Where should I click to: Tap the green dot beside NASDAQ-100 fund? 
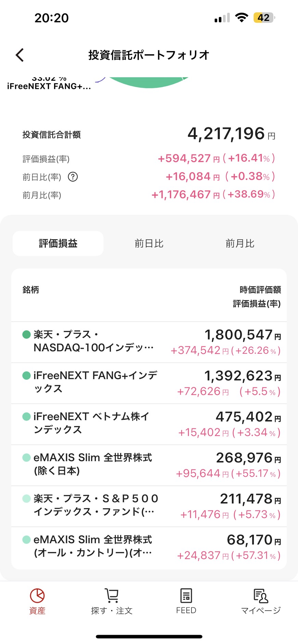click(x=26, y=334)
